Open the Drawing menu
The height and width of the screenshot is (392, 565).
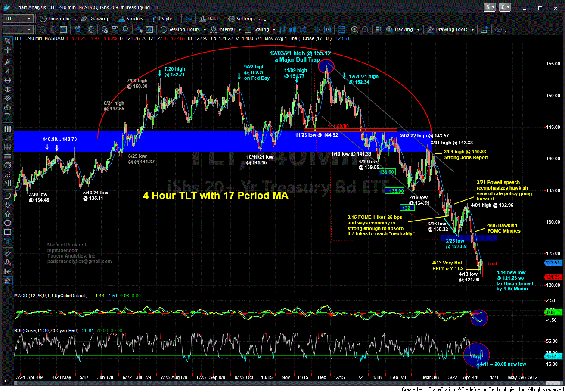tap(98, 19)
